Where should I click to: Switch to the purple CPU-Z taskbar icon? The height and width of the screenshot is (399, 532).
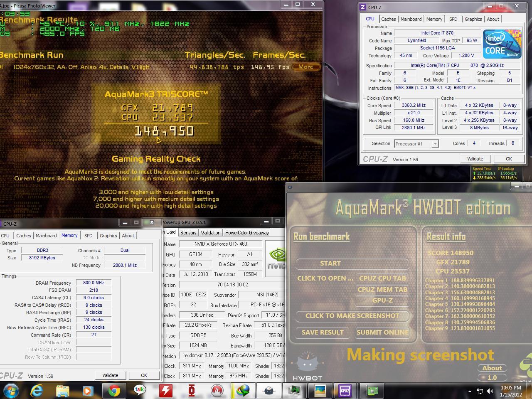point(345,391)
